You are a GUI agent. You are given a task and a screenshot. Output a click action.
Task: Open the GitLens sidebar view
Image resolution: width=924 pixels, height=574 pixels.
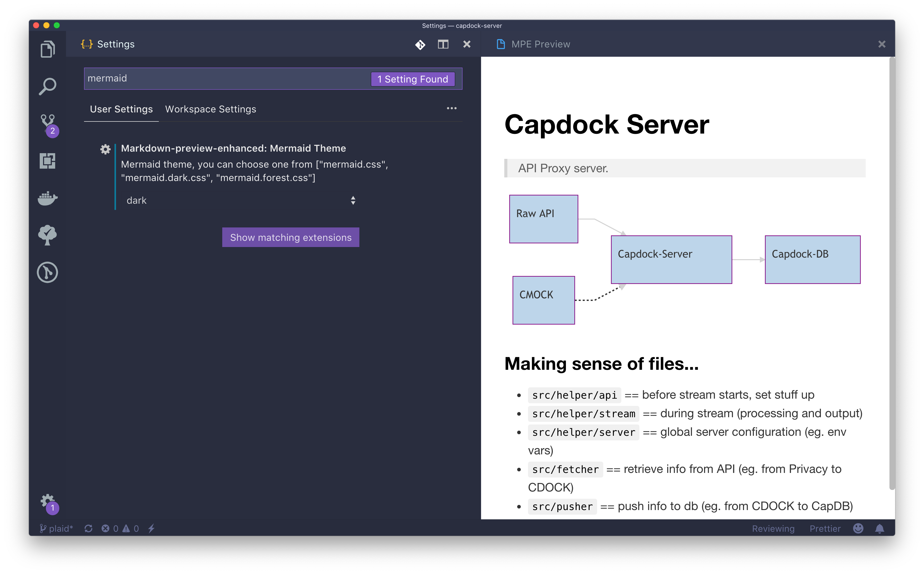47,272
